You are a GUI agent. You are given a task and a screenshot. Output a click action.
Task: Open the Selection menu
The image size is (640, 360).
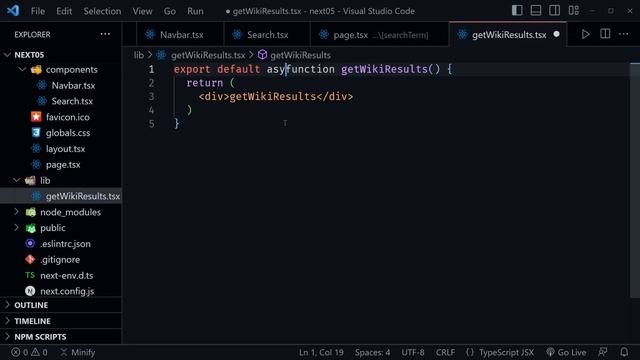point(102,11)
